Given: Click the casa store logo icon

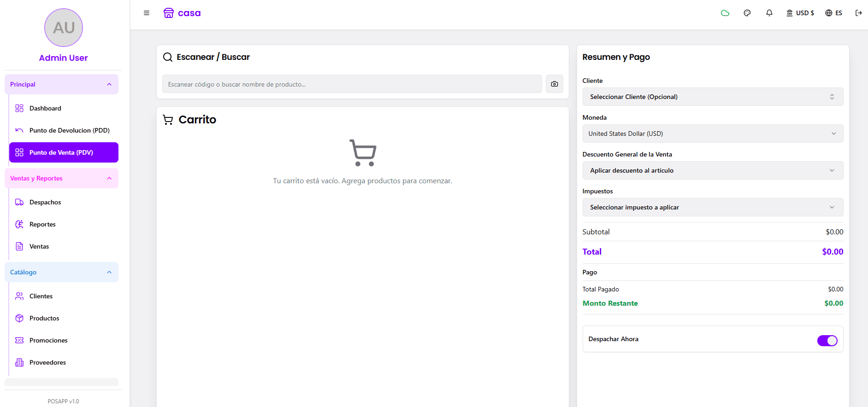Looking at the screenshot, I should (x=169, y=13).
